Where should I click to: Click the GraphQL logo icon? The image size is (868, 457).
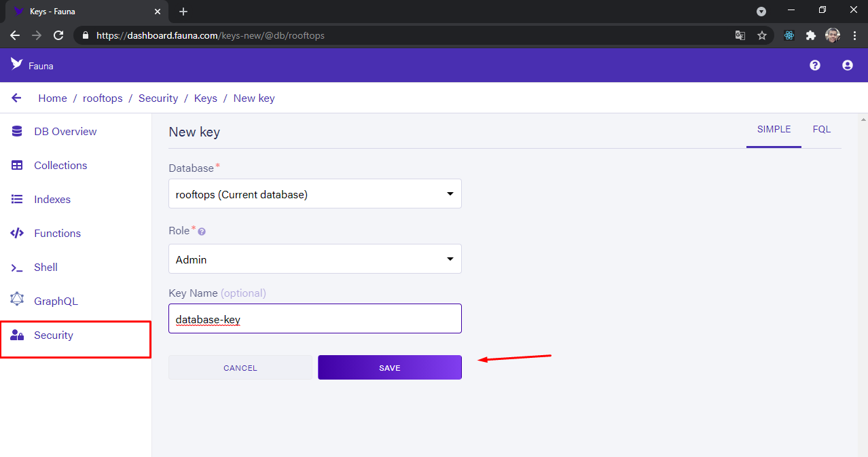(17, 299)
